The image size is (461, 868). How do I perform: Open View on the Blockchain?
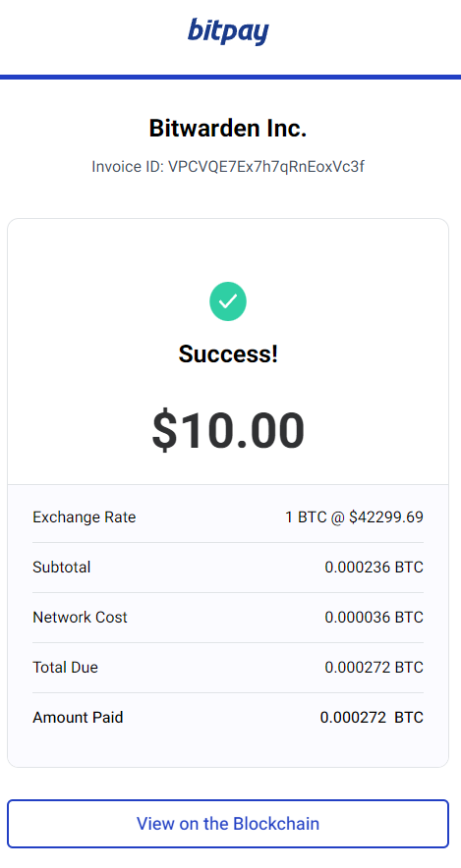[228, 824]
